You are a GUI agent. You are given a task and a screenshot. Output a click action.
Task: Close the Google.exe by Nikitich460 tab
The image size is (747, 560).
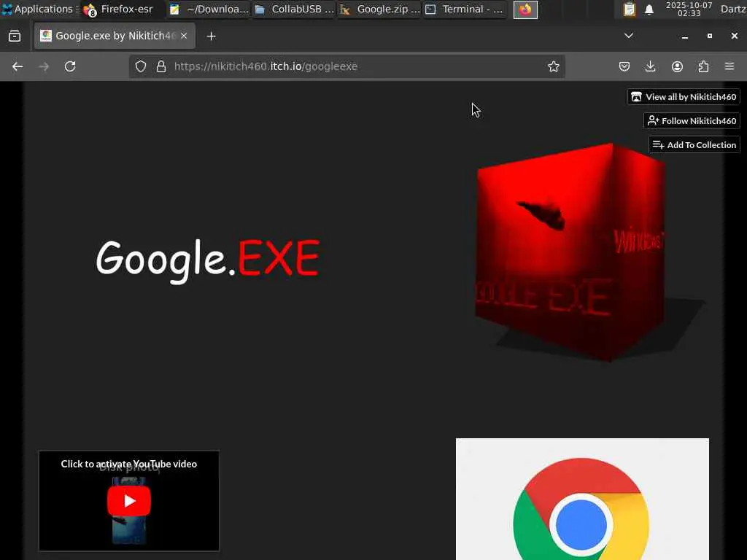[x=184, y=36]
